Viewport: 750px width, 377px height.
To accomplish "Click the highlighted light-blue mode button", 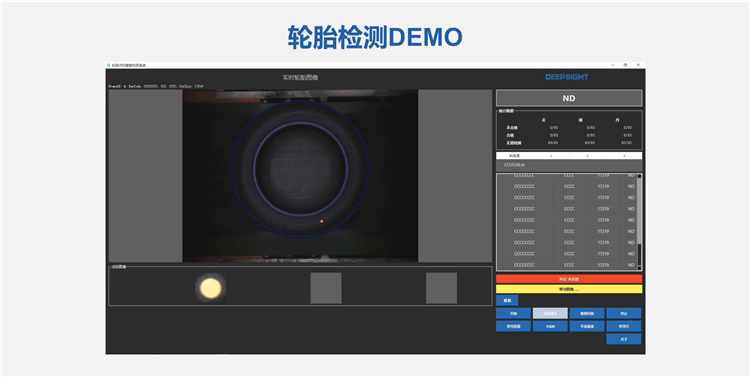I will tap(550, 313).
